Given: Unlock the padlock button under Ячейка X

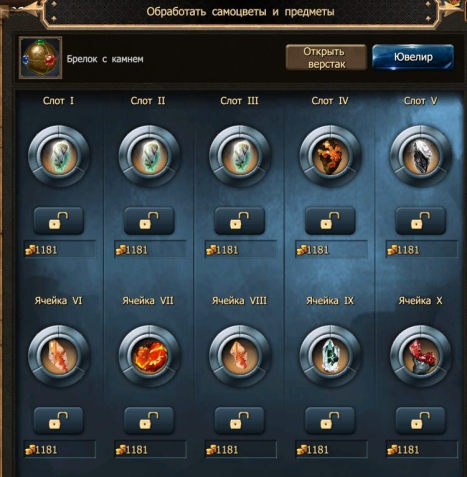Looking at the screenshot, I should 420,420.
